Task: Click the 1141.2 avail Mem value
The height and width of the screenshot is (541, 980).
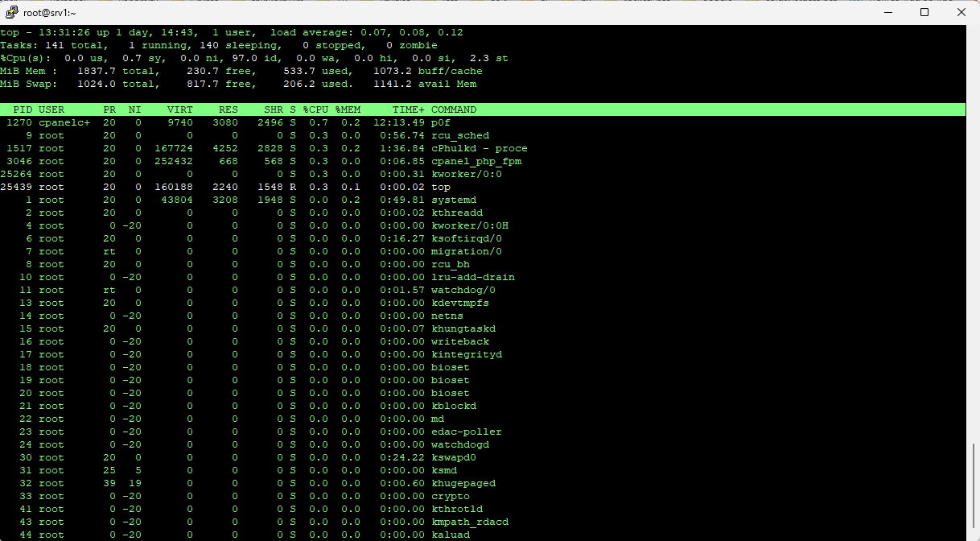Action: click(x=425, y=84)
